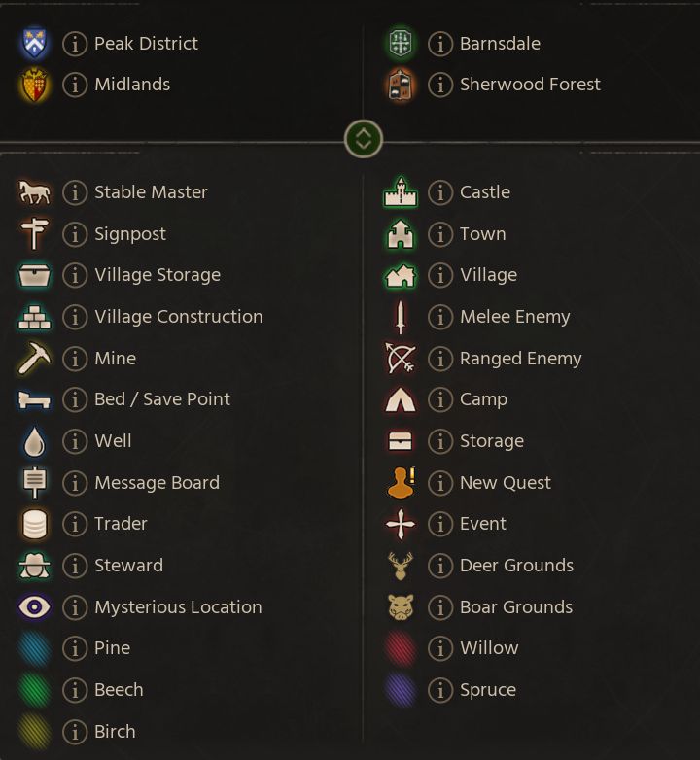Toggle the Mysterious Location eye icon

35,607
